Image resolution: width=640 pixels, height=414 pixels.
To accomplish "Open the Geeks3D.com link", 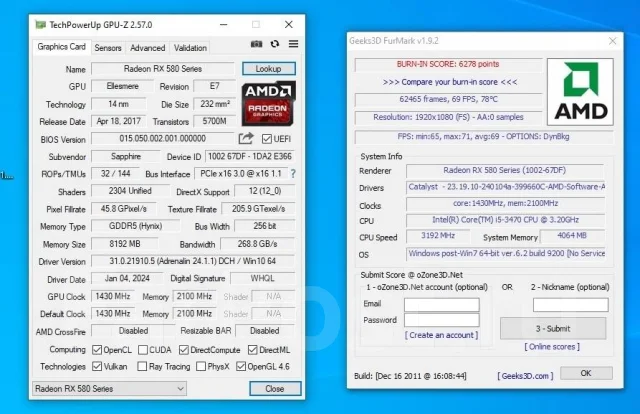I will (525, 376).
